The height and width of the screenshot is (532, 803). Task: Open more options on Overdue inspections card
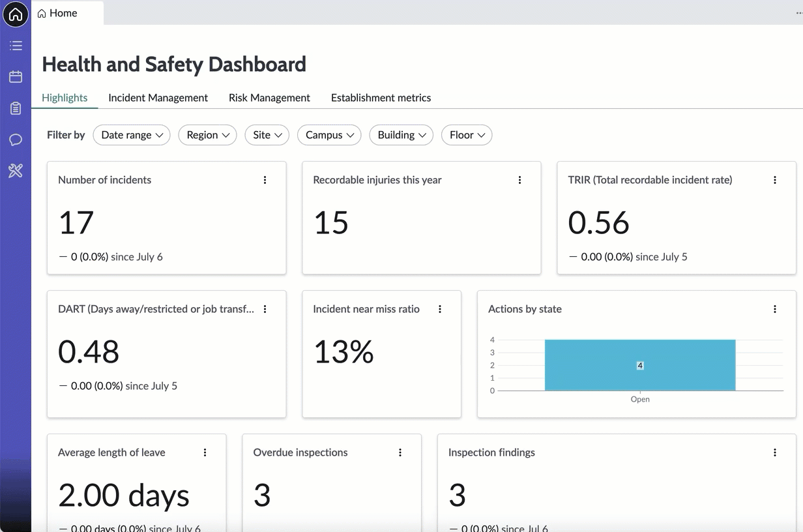pyautogui.click(x=400, y=452)
